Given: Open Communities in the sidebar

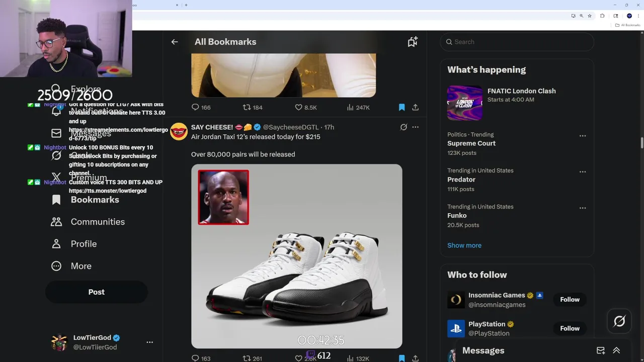Looking at the screenshot, I should (88, 222).
